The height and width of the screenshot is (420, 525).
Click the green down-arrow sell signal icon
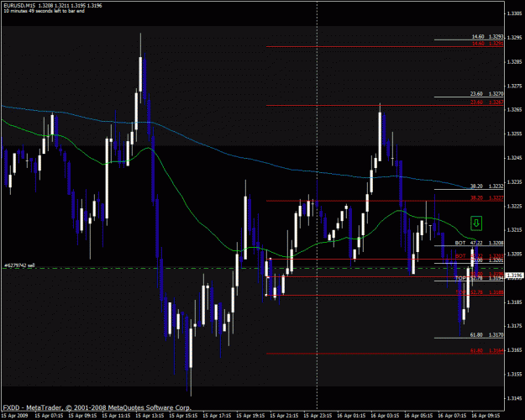(x=476, y=223)
